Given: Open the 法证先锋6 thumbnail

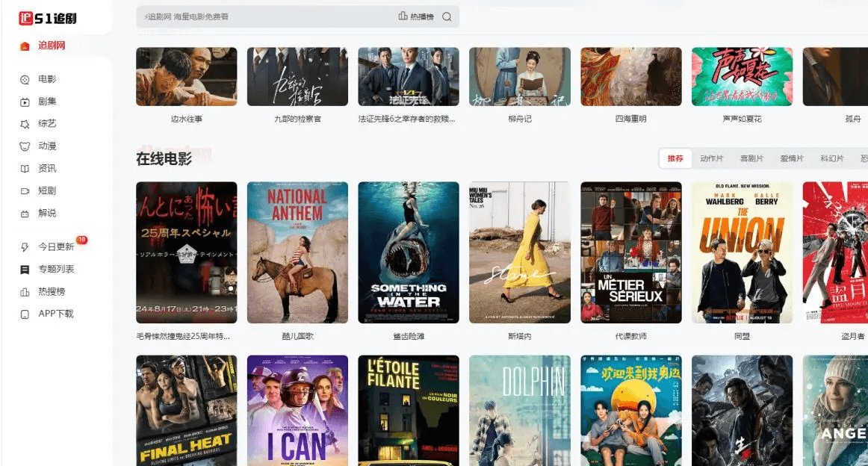Looking at the screenshot, I should (409, 76).
